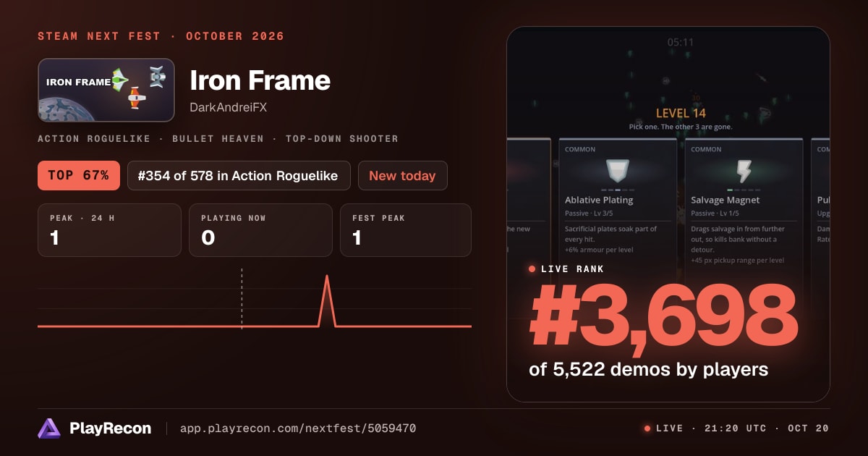Click the 05:11 timer in game screenshot
Image resolution: width=868 pixels, height=456 pixels.
[680, 42]
